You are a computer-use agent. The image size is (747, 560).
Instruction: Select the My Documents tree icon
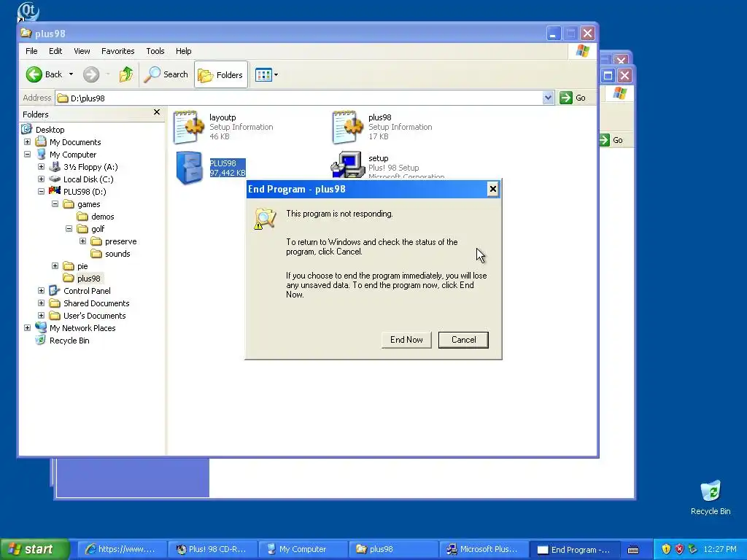41,141
